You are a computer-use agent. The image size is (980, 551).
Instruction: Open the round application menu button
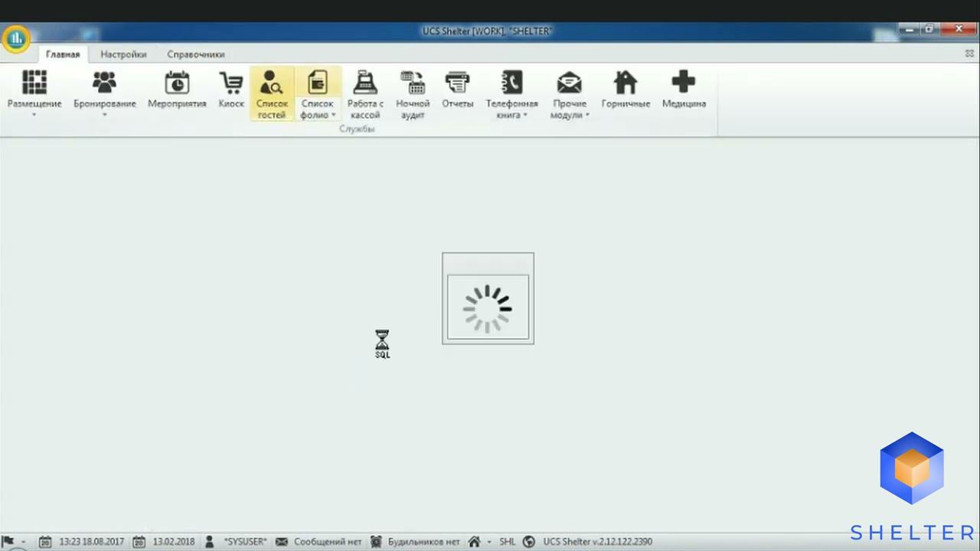(16, 38)
